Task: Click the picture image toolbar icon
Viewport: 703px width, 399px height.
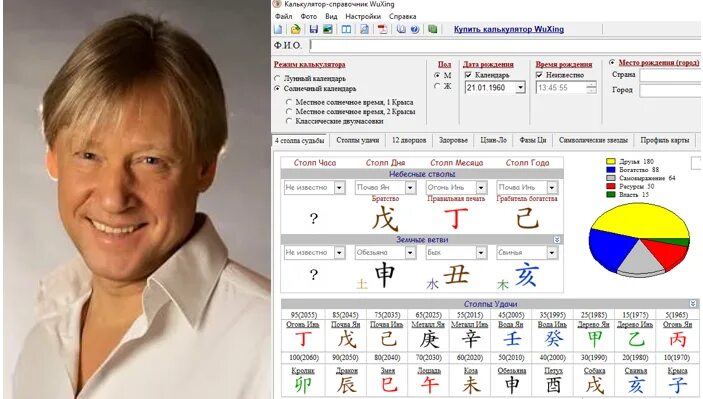Action: (328, 29)
